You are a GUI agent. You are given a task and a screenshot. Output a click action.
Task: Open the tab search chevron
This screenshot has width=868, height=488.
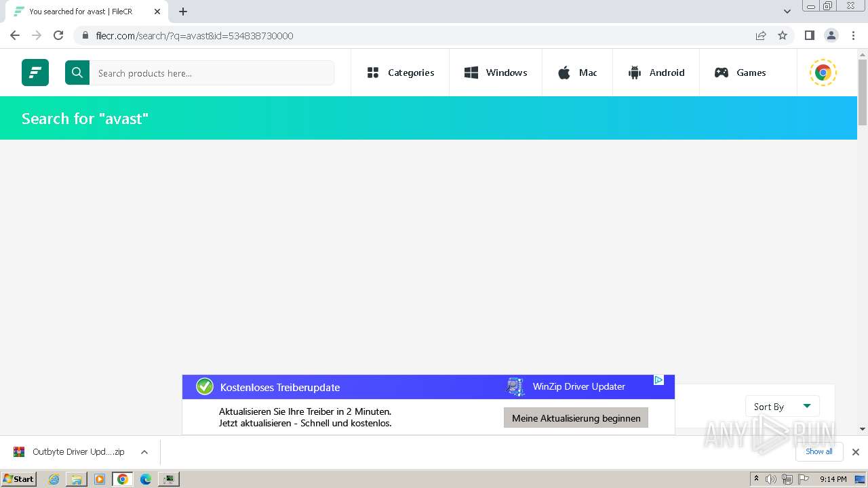tap(787, 12)
